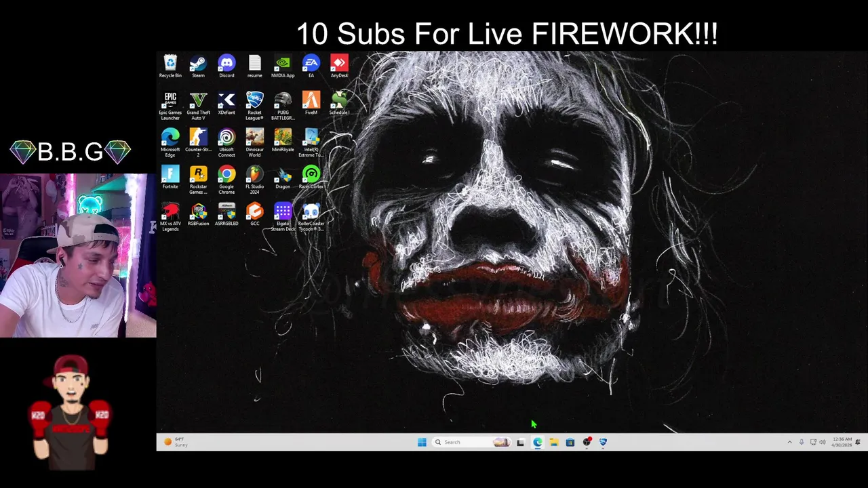Open Microsoft Edge desktop shortcut
The width and height of the screenshot is (868, 488).
pyautogui.click(x=170, y=143)
